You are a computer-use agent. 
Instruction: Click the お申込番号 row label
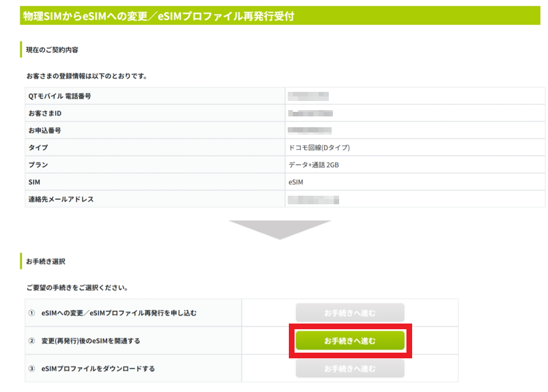point(45,131)
